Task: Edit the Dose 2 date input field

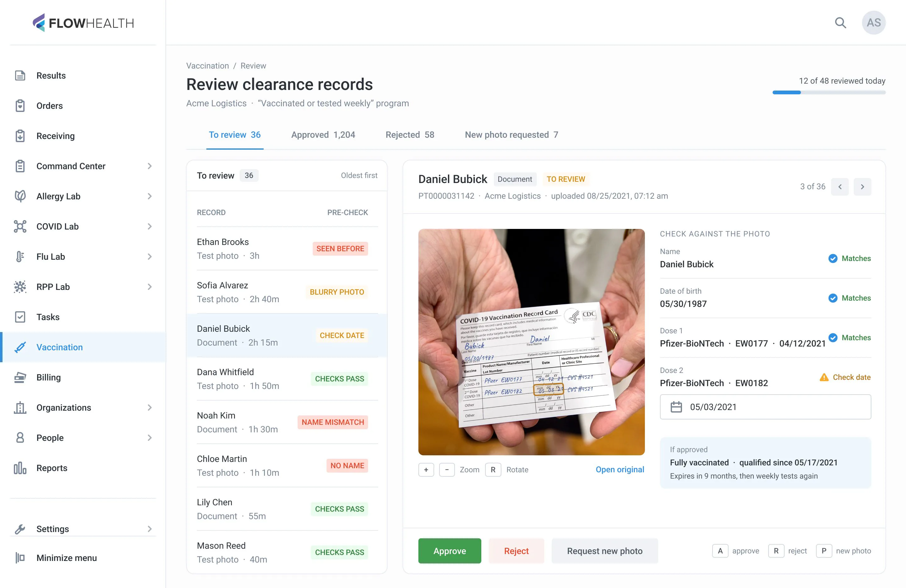Action: click(765, 407)
